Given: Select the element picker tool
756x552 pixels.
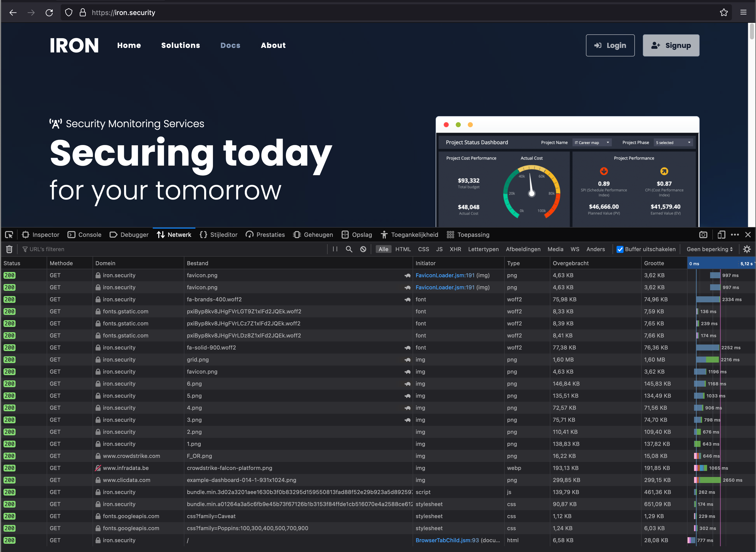Looking at the screenshot, I should pyautogui.click(x=9, y=235).
